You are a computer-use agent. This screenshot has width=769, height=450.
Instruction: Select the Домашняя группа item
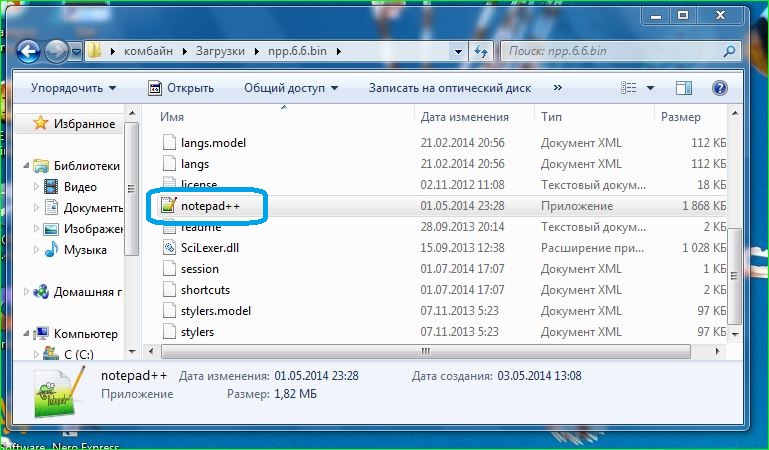[77, 292]
